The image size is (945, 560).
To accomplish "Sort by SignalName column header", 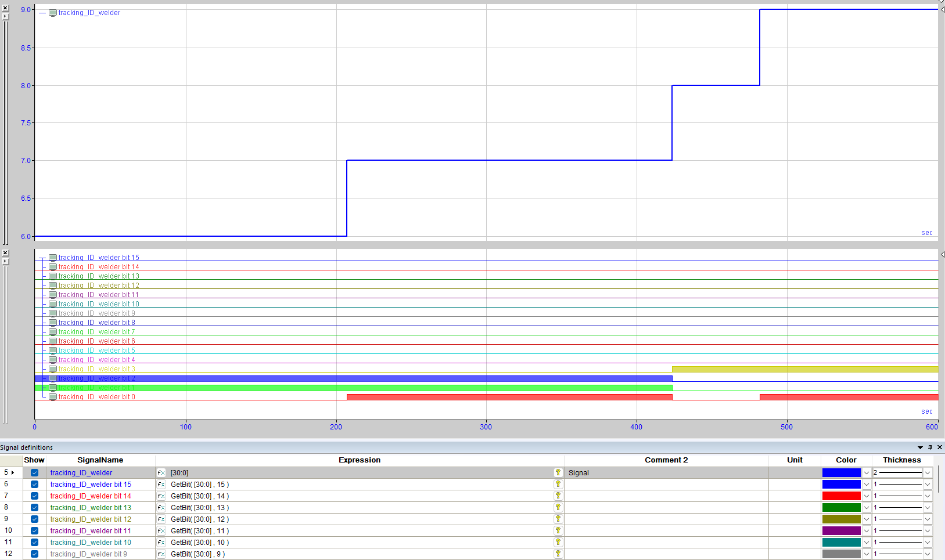I will coord(100,460).
